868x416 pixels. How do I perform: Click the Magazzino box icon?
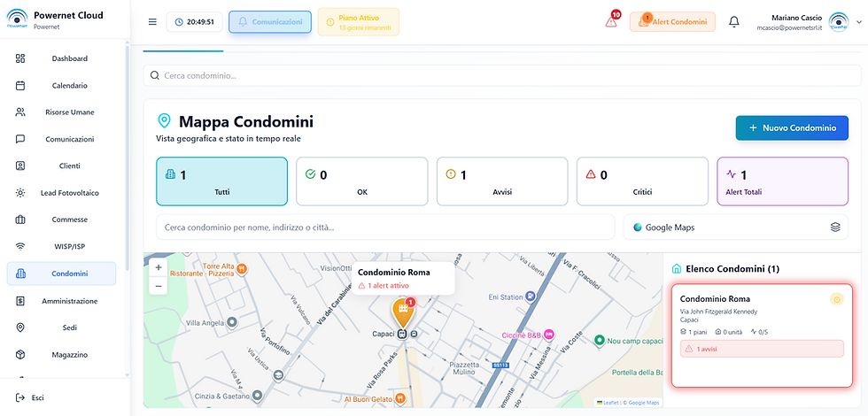coord(20,355)
